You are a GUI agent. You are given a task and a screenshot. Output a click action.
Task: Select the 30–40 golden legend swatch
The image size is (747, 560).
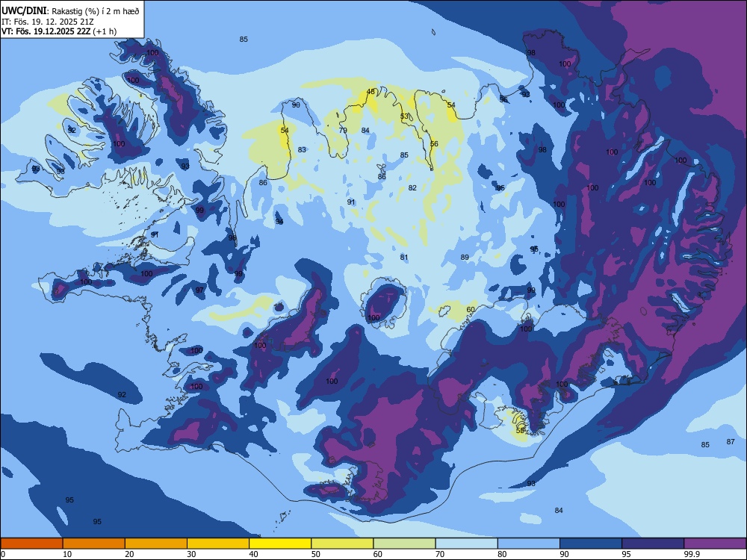pyautogui.click(x=218, y=544)
